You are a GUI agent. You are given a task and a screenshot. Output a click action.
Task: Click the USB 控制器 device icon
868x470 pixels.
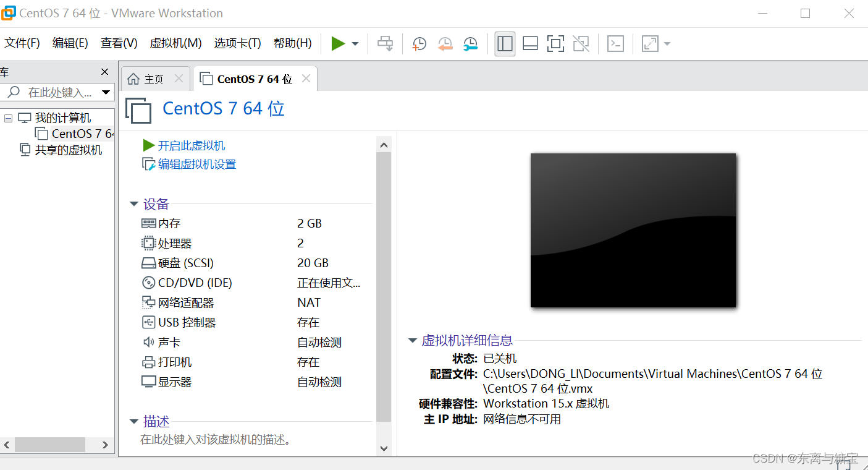tap(148, 322)
